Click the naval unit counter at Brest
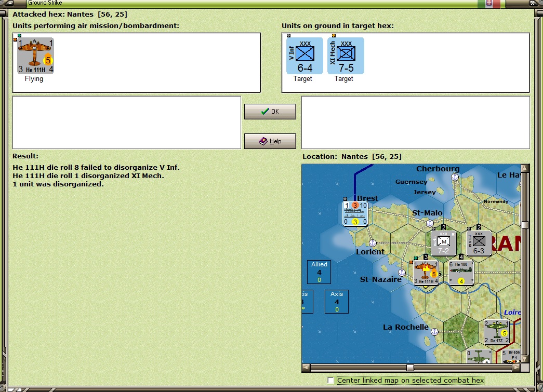 click(355, 213)
